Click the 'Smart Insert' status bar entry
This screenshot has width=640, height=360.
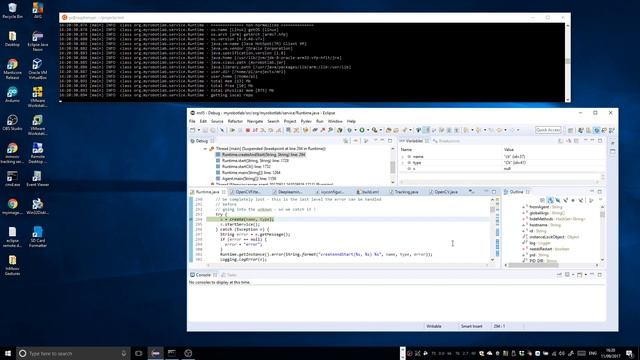click(471, 326)
